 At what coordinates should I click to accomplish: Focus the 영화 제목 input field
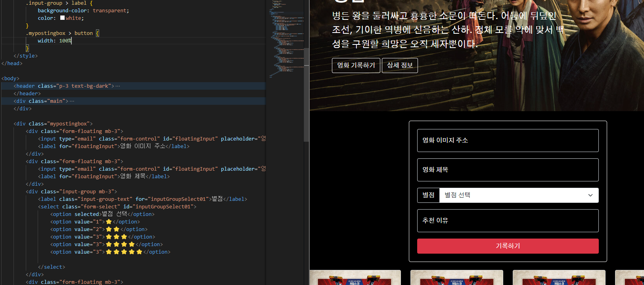click(x=508, y=170)
